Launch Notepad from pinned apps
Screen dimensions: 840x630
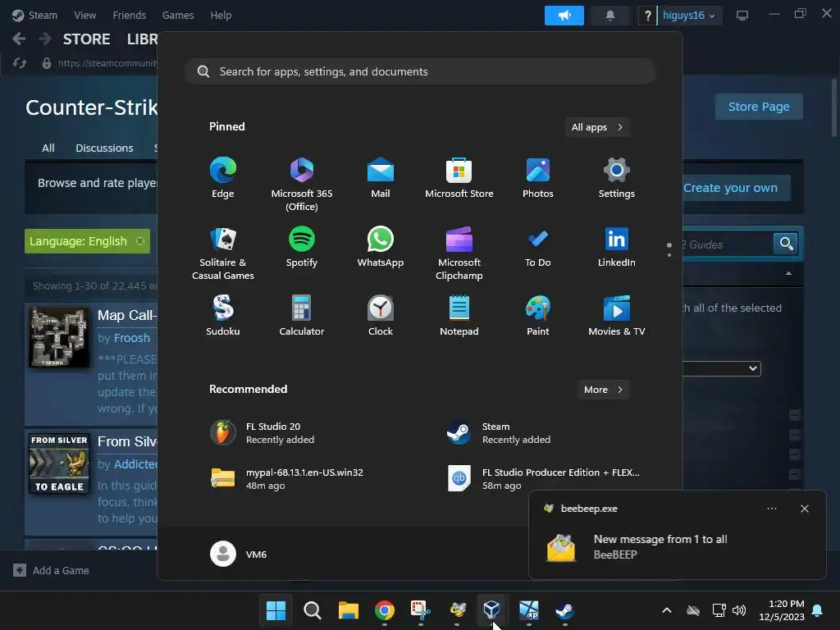(x=459, y=316)
